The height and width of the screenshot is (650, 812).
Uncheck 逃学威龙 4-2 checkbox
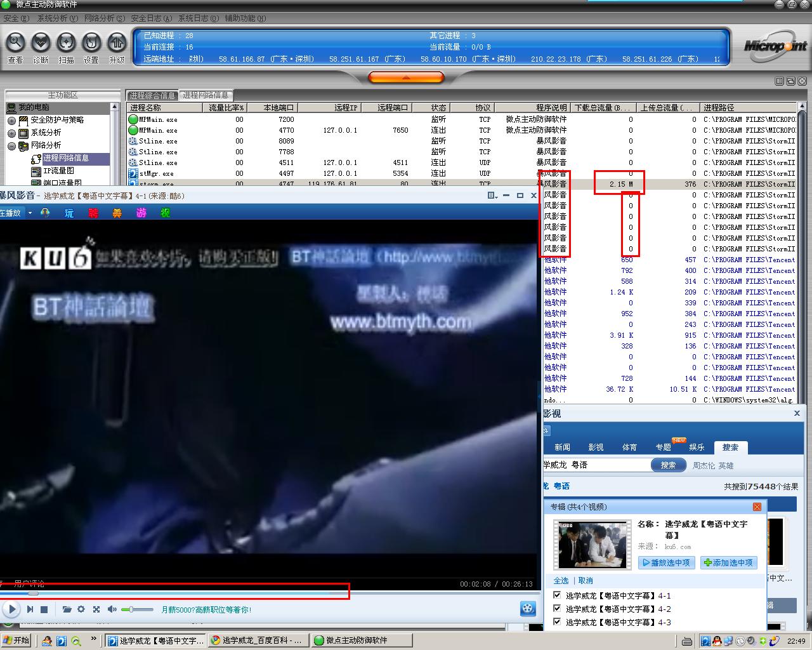(557, 609)
